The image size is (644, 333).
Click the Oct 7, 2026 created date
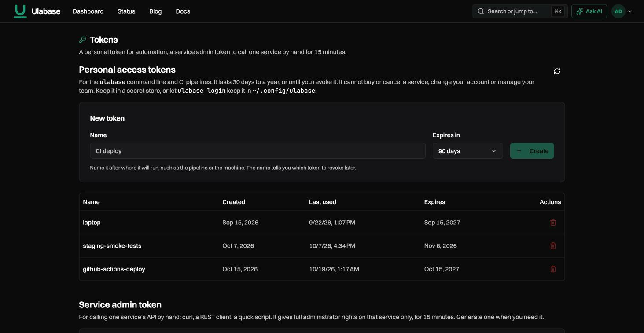[x=238, y=246]
